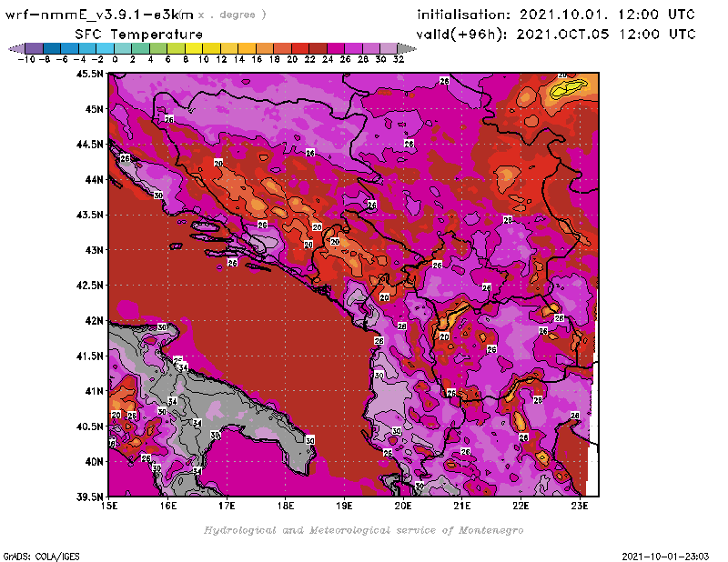Screen dimensions: 728x562
Task: Click the 39.5N latitude axis label
Action: click(89, 497)
